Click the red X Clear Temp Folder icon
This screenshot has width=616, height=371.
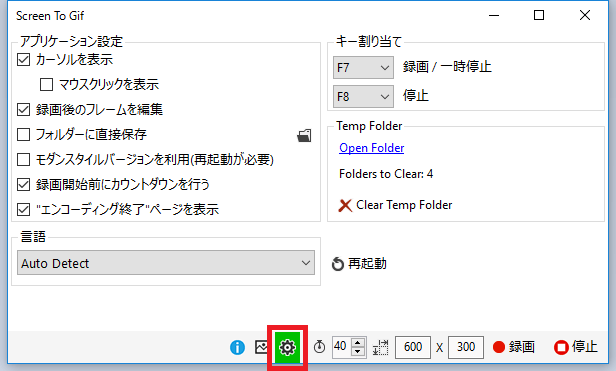[x=345, y=205]
